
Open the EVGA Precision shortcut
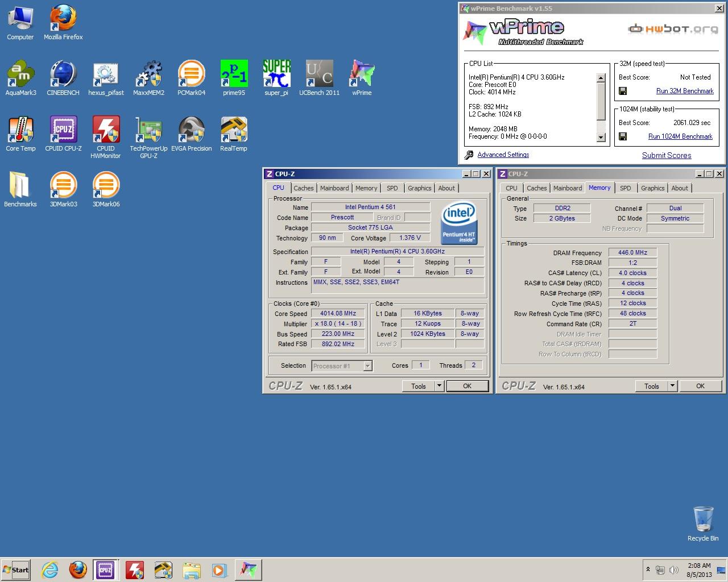pyautogui.click(x=191, y=134)
